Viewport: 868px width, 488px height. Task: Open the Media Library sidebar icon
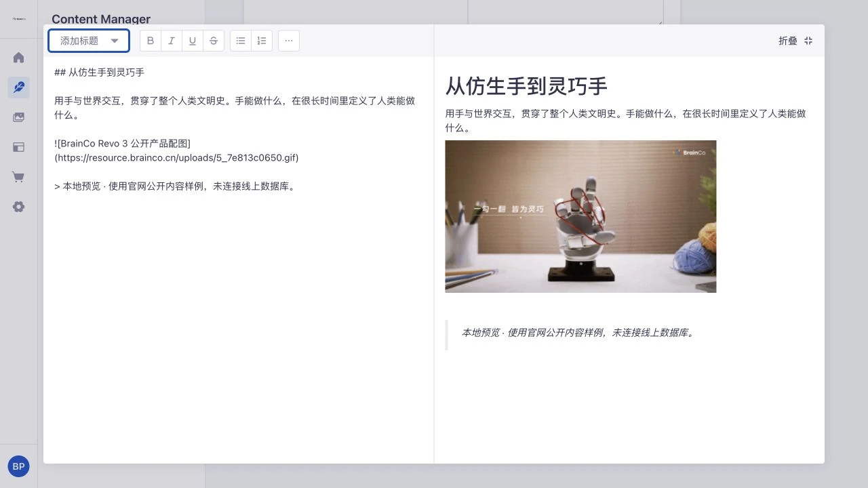point(19,117)
